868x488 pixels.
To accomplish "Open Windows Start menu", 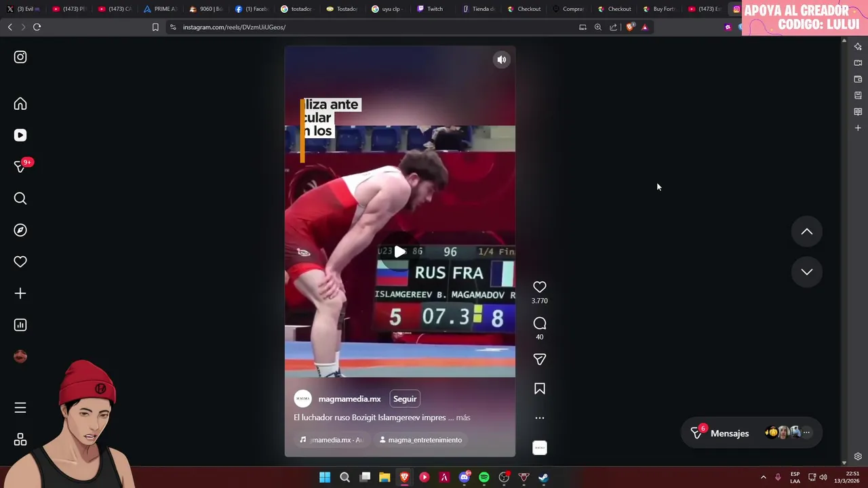I will (x=325, y=477).
